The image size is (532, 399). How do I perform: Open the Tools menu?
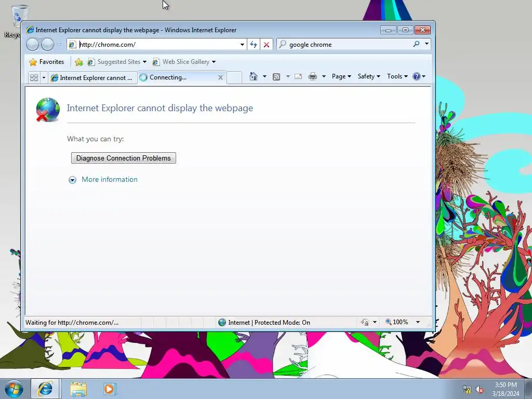point(397,76)
